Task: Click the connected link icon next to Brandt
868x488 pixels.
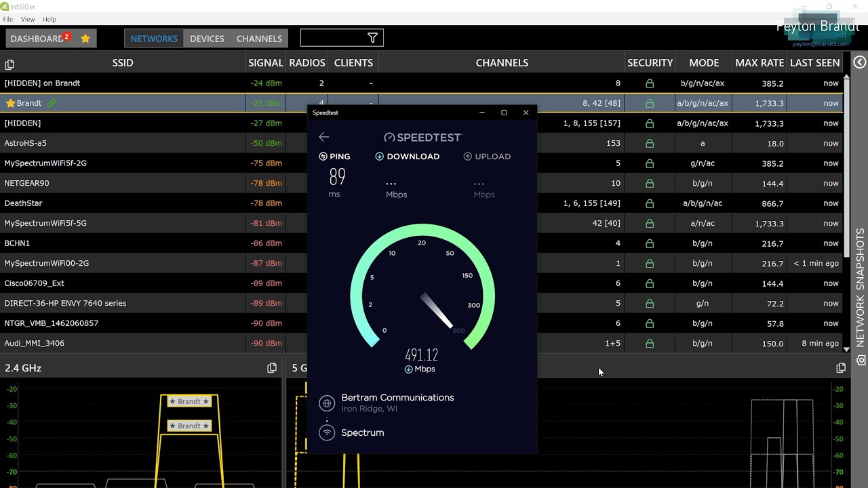Action: (52, 103)
